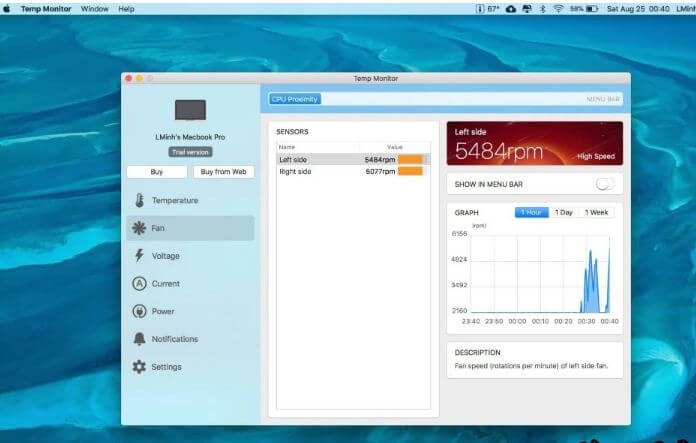The width and height of the screenshot is (696, 443).
Task: Select the Right side sensor row
Action: point(353,171)
